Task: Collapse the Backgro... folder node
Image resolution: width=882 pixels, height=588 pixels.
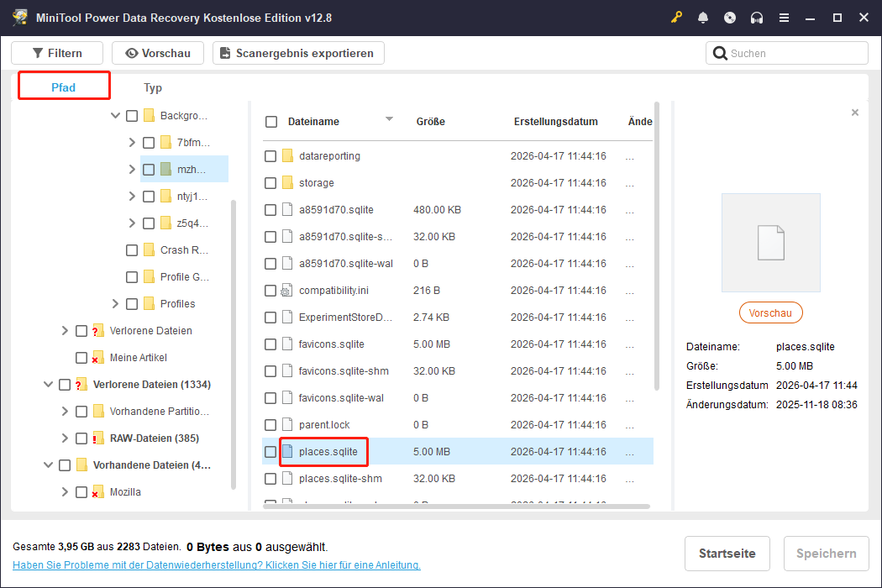Action: (x=115, y=115)
